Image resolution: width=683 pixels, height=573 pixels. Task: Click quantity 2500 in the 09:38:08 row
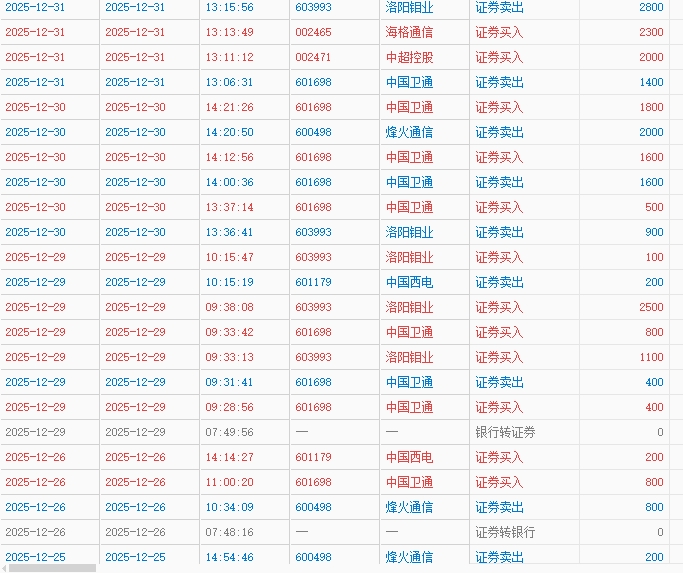[x=651, y=307]
